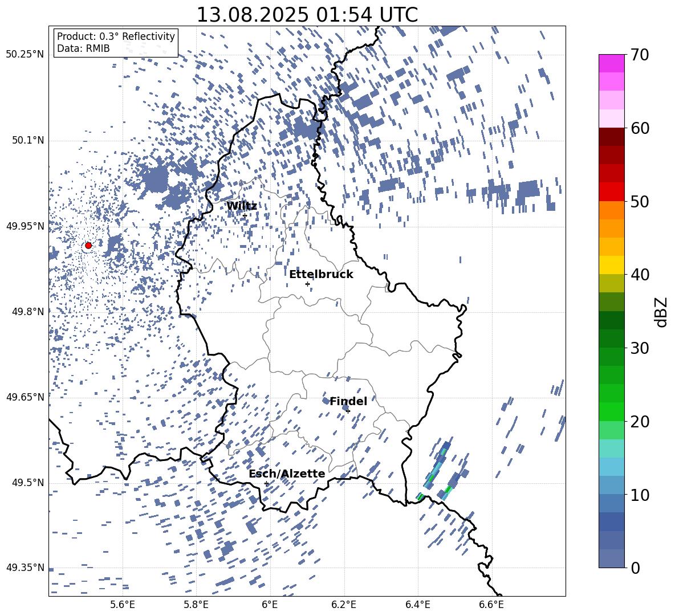The image size is (675, 616).
Task: Click the Ettelbruck city label
Action: click(x=321, y=275)
